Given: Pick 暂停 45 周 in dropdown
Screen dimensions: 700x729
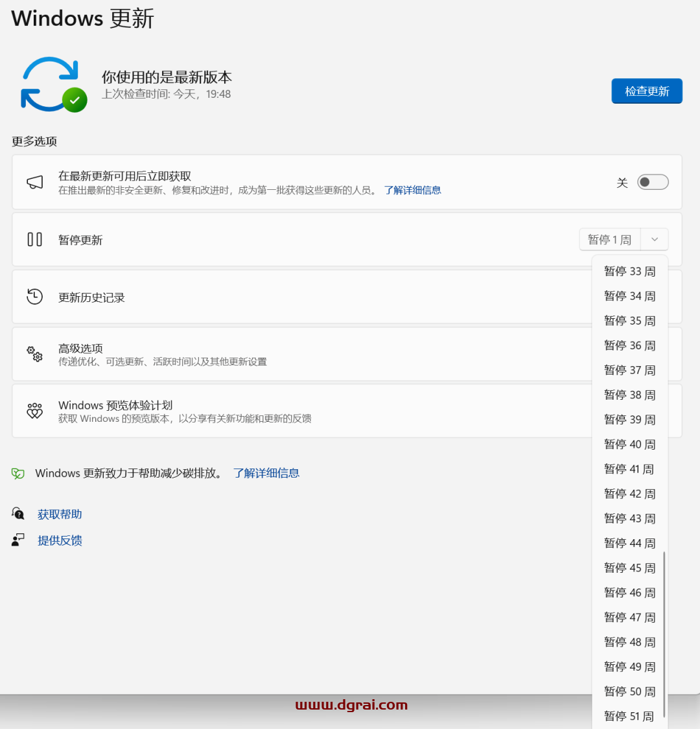Looking at the screenshot, I should (x=630, y=568).
